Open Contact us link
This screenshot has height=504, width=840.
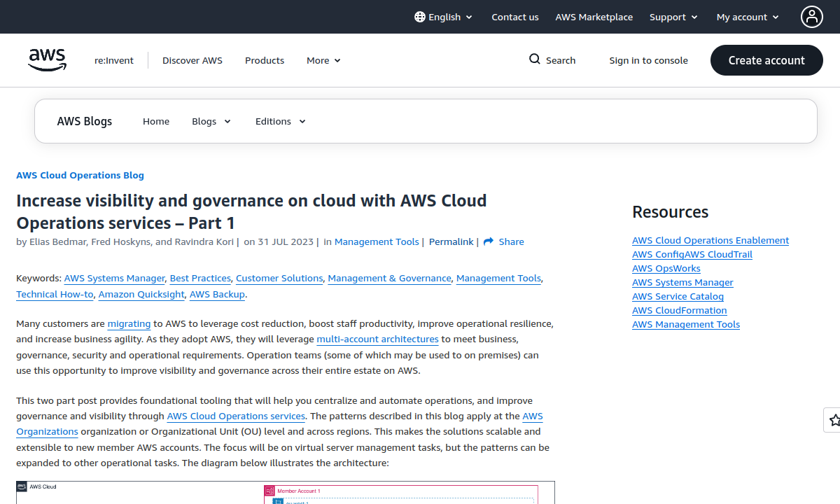point(515,17)
